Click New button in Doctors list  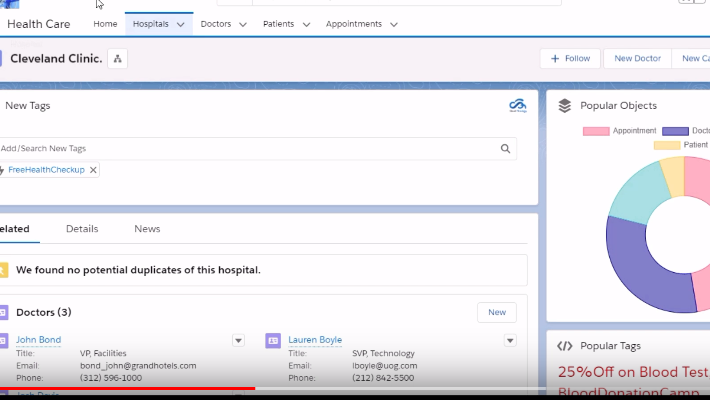point(497,313)
